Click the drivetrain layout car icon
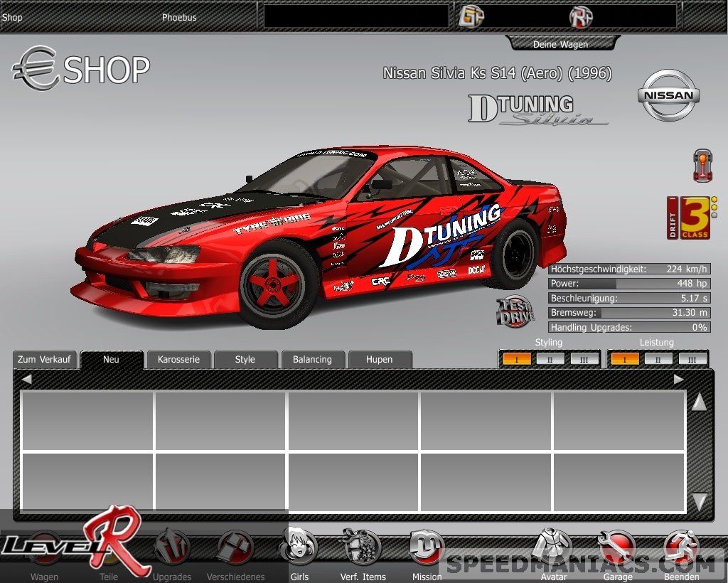Viewport: 728px width, 583px height. 703,165
